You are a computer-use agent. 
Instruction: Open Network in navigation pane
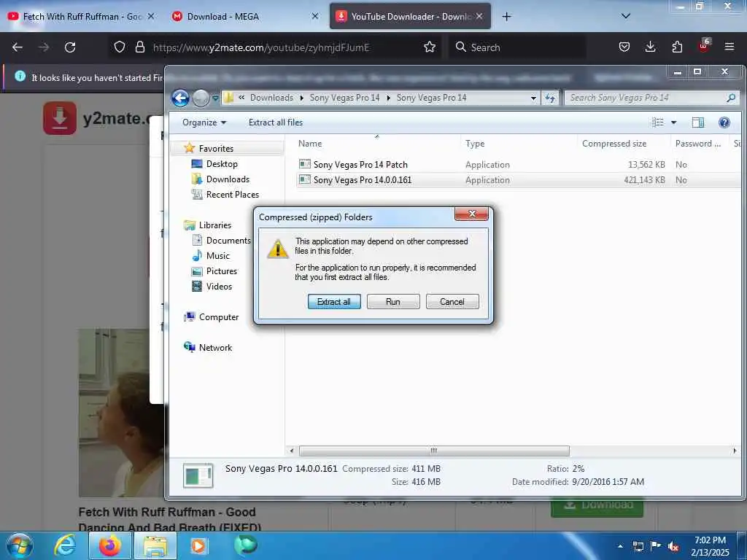215,348
